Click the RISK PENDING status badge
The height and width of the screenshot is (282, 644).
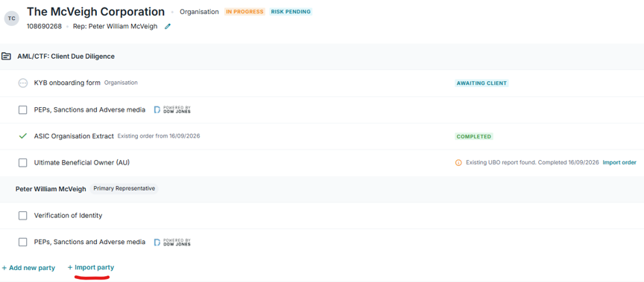(291, 12)
